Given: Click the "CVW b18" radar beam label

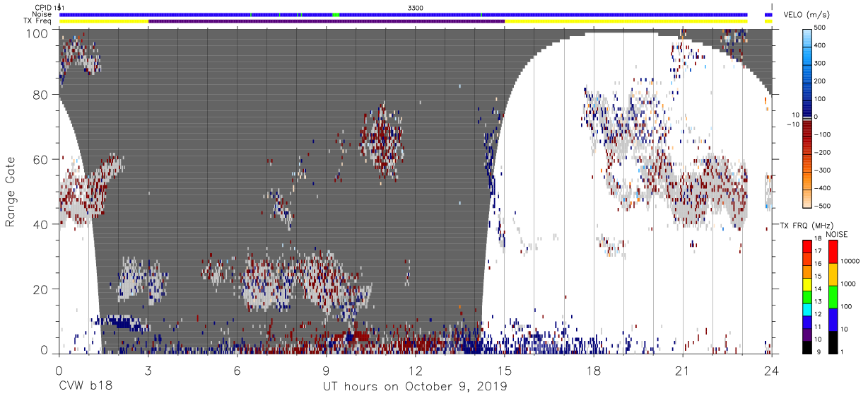Looking at the screenshot, I should pos(85,386).
